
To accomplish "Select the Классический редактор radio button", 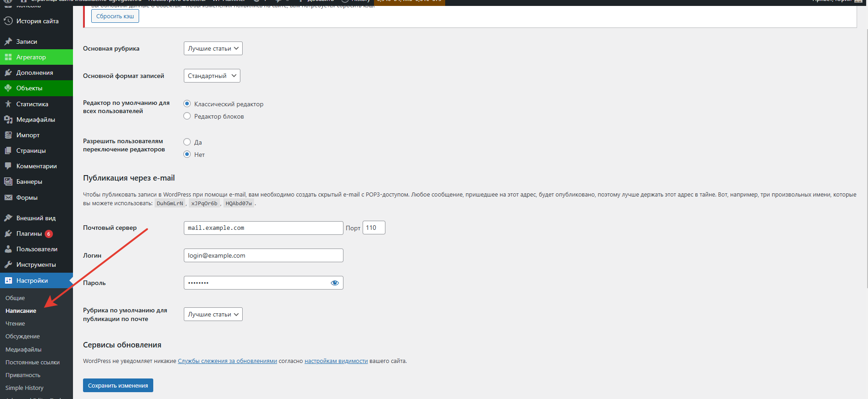I will pyautogui.click(x=187, y=104).
